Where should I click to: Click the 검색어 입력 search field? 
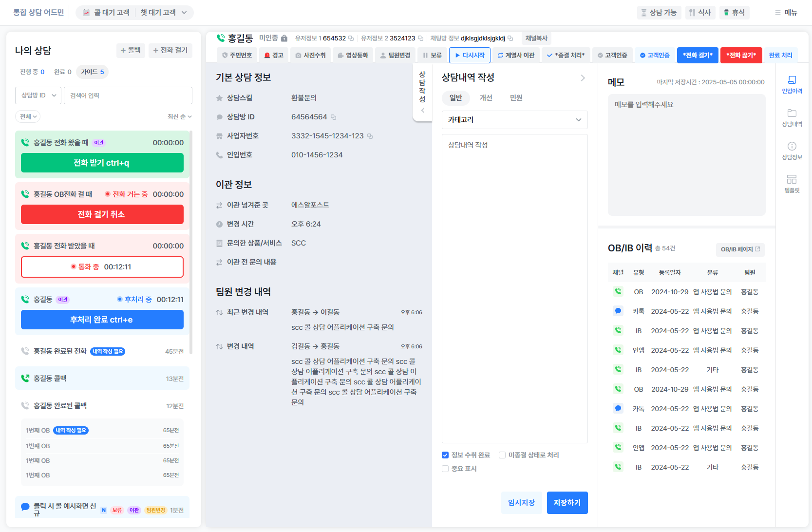[128, 95]
